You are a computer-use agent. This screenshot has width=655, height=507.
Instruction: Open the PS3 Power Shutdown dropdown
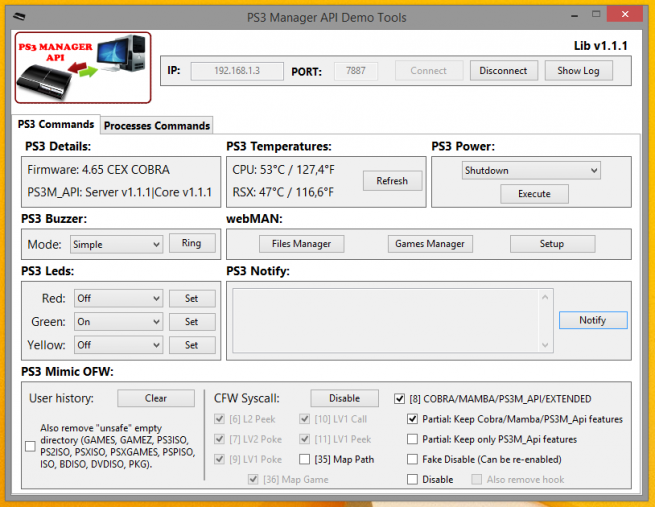(530, 171)
